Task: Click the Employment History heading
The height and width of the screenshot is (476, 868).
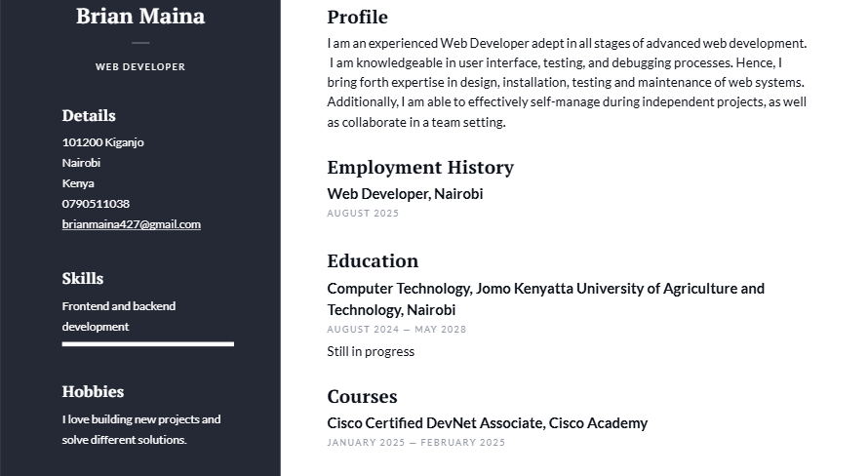Action: point(420,167)
